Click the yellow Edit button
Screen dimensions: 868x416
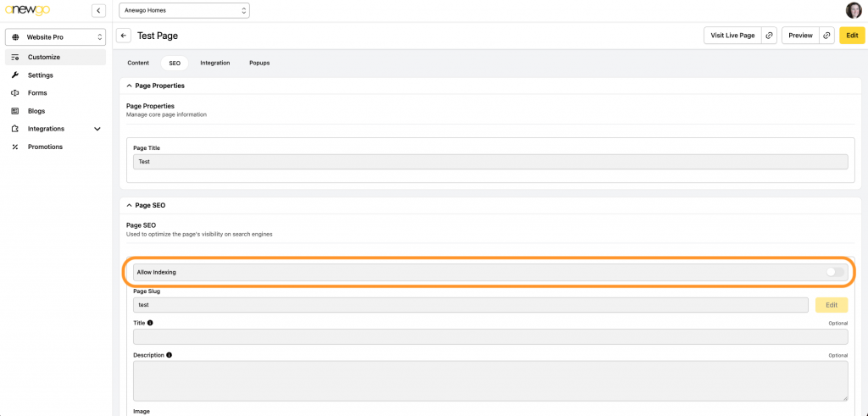click(852, 36)
